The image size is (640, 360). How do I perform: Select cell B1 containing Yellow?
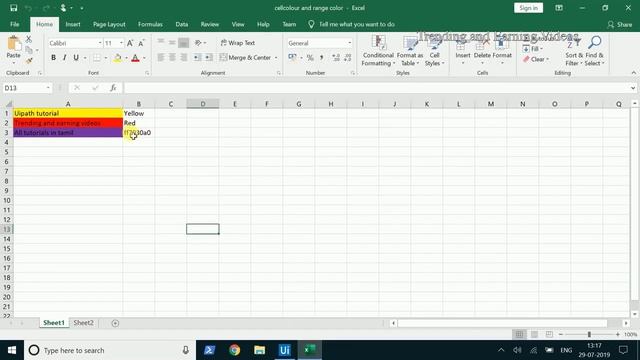click(138, 113)
